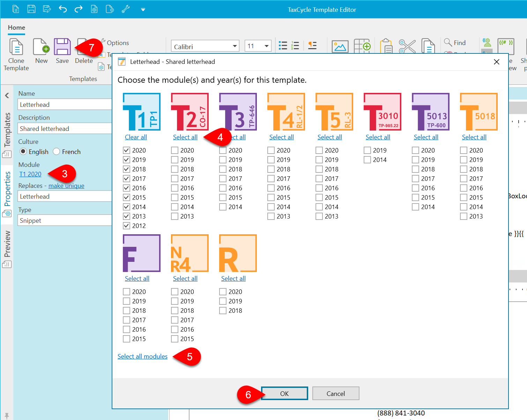Click the T2 CO-17 module tile

[x=190, y=112]
